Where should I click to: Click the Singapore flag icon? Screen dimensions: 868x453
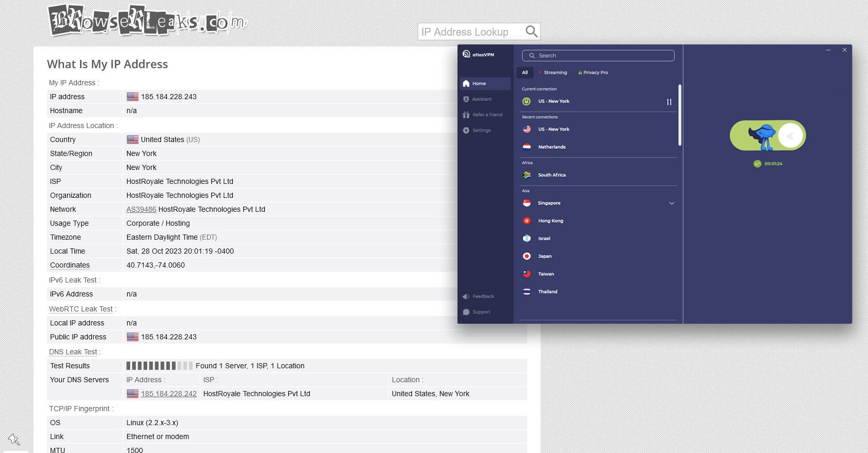pos(527,203)
